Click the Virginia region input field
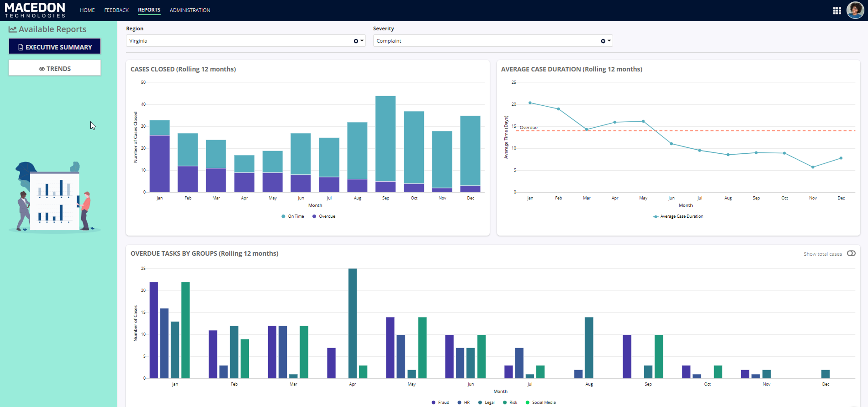 pos(246,41)
